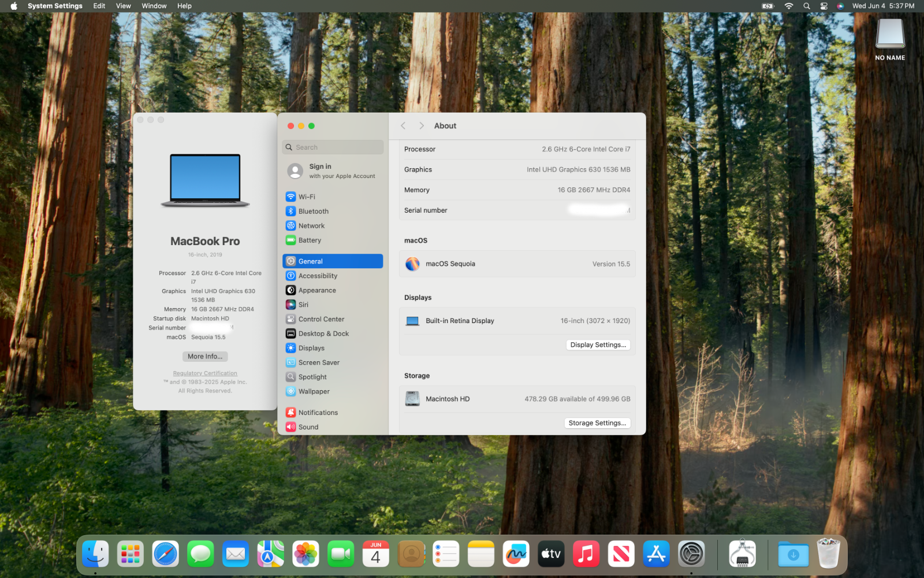Click Sign in with your Apple Account
This screenshot has width=924, height=578.
pyautogui.click(x=333, y=171)
